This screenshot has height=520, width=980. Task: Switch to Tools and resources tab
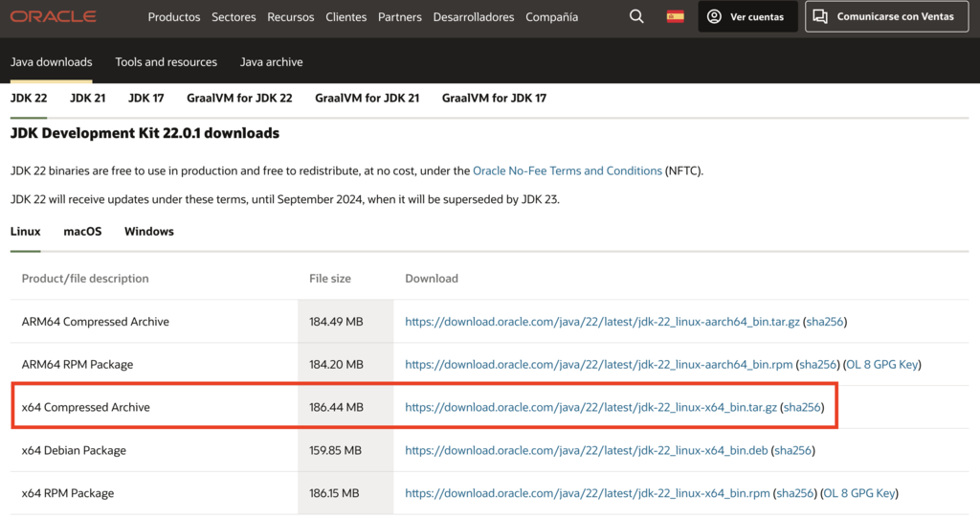167,62
